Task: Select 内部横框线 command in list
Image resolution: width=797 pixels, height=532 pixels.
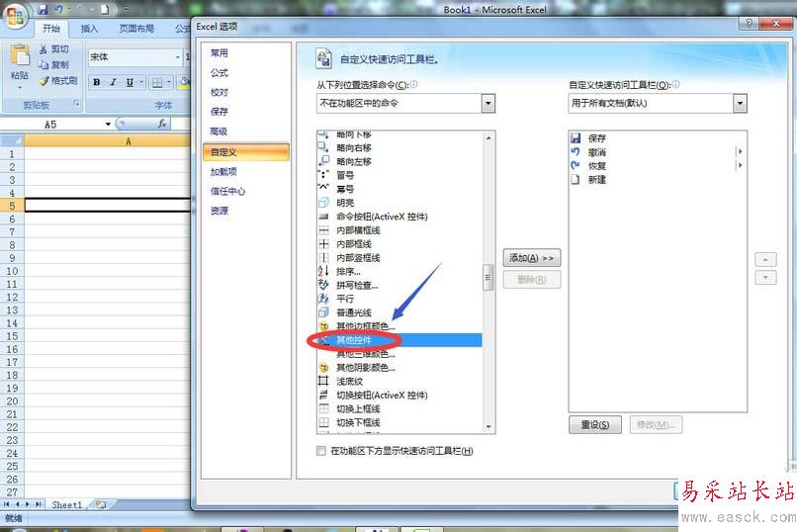Action: (399, 230)
